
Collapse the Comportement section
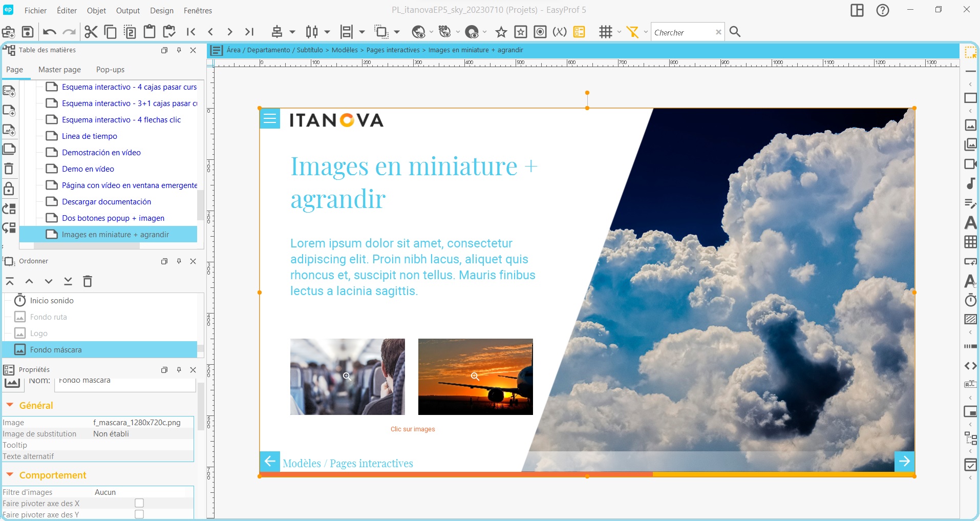[9, 475]
